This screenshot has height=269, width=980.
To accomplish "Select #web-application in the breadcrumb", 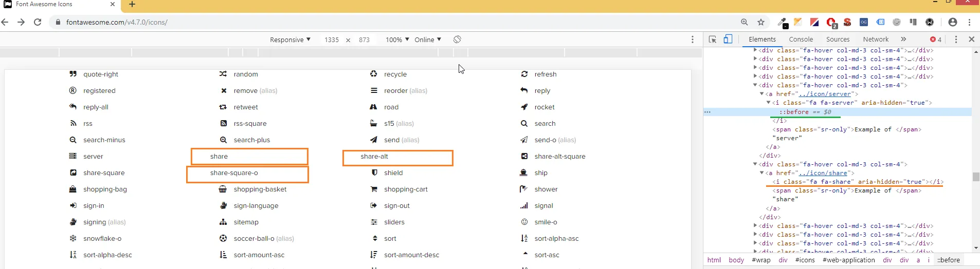I will tap(848, 260).
